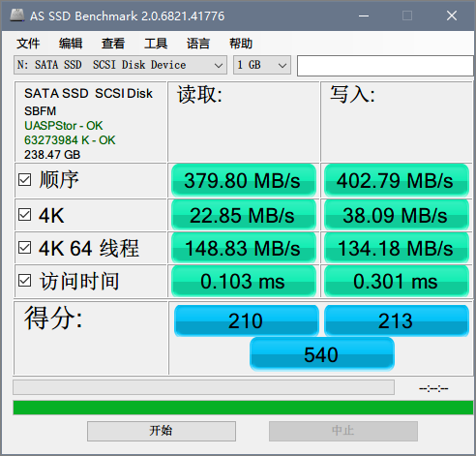This screenshot has height=456, width=476.
Task: Click the AS SSD Benchmark title bar icon
Action: (17, 15)
